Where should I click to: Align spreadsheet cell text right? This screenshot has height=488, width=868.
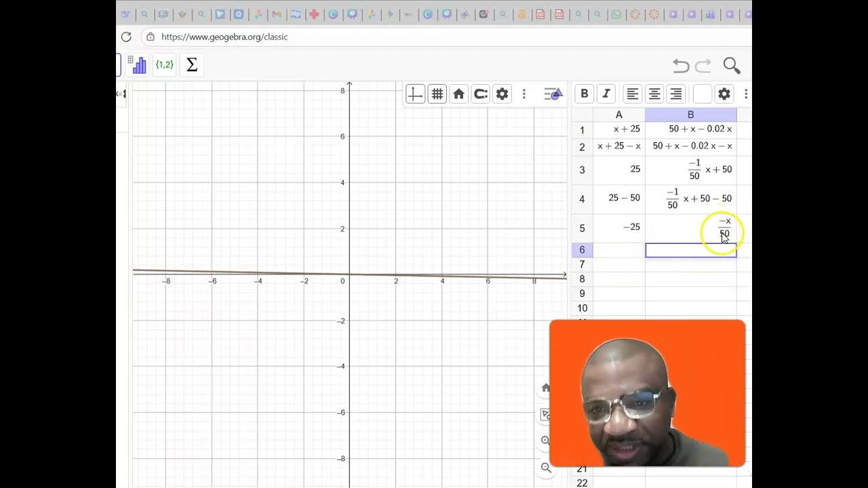(x=676, y=94)
